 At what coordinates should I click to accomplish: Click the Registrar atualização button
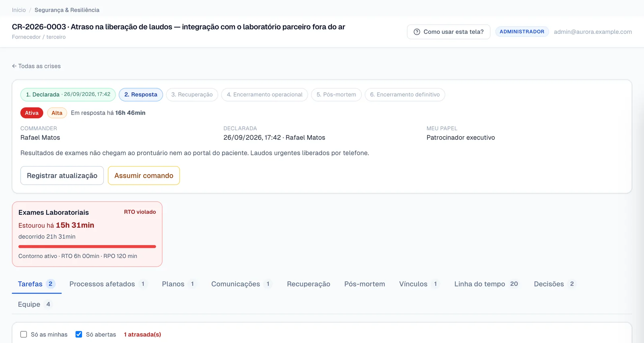[62, 176]
